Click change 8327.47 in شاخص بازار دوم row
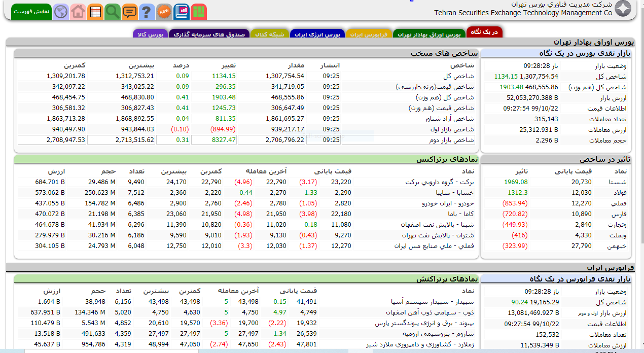This screenshot has width=644, height=353. [x=224, y=140]
